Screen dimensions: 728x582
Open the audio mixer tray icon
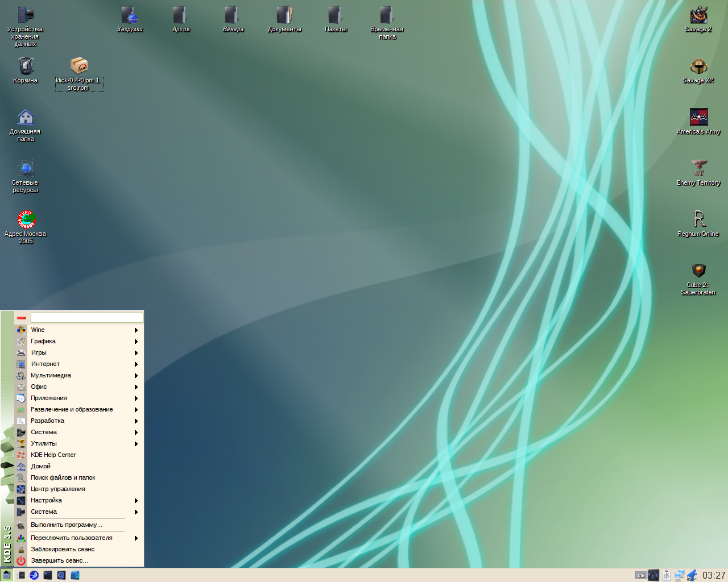coord(653,575)
